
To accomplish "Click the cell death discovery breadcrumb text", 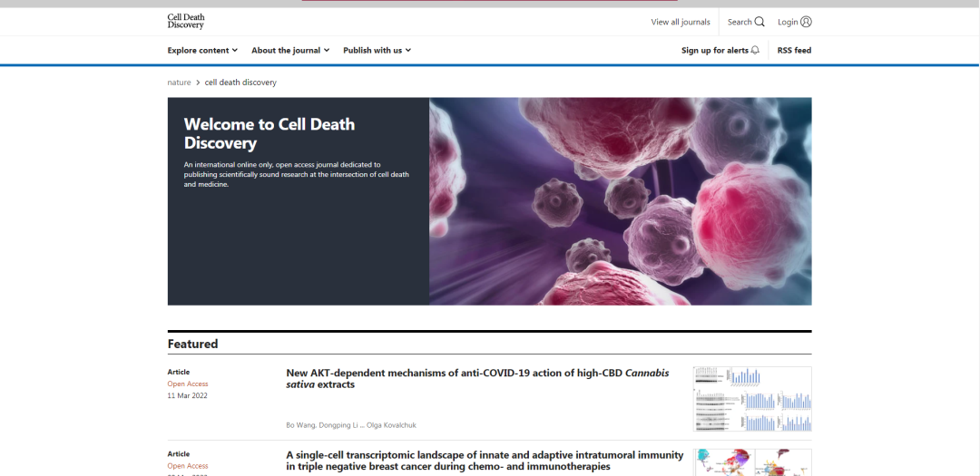I will [x=240, y=83].
